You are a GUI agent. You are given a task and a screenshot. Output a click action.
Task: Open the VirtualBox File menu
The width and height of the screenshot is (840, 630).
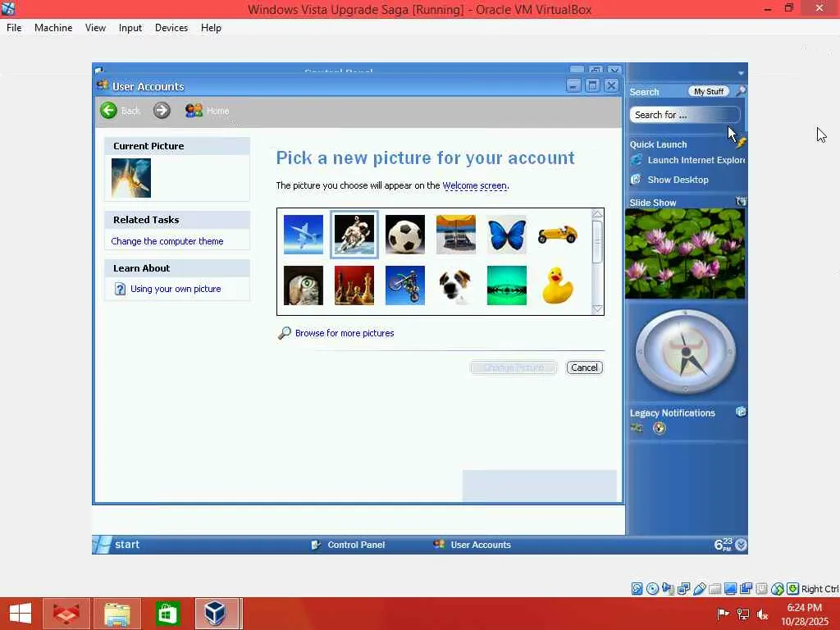coord(14,28)
